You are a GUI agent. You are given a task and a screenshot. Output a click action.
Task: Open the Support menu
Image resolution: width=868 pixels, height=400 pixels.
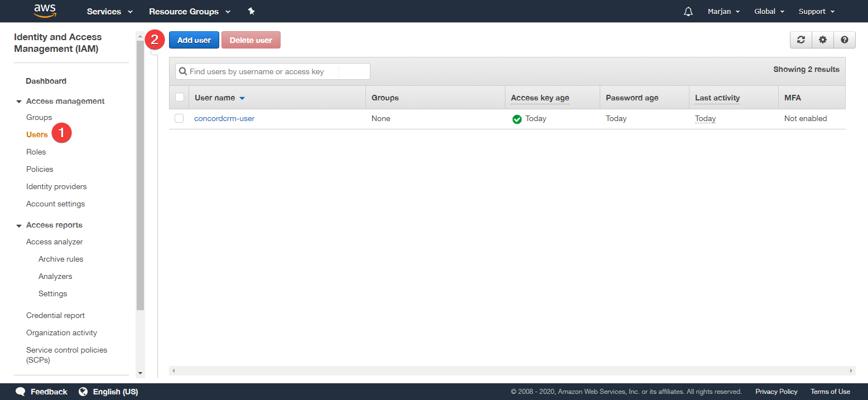click(x=816, y=11)
